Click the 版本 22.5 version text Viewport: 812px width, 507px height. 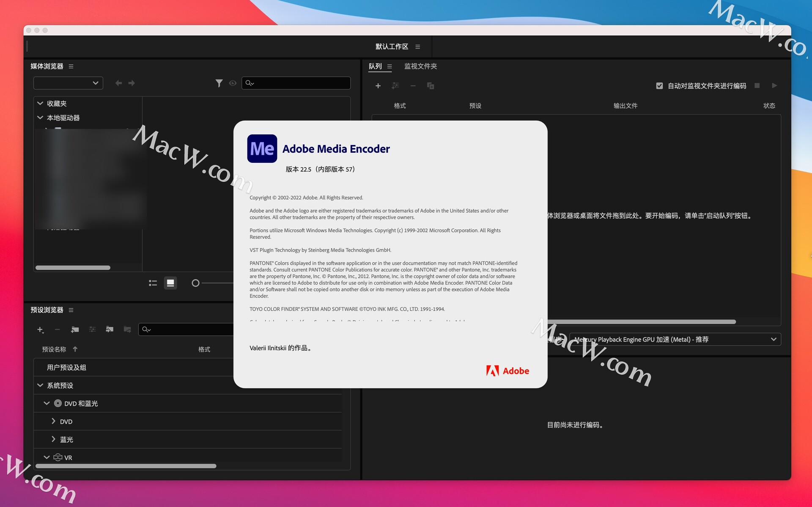point(321,169)
